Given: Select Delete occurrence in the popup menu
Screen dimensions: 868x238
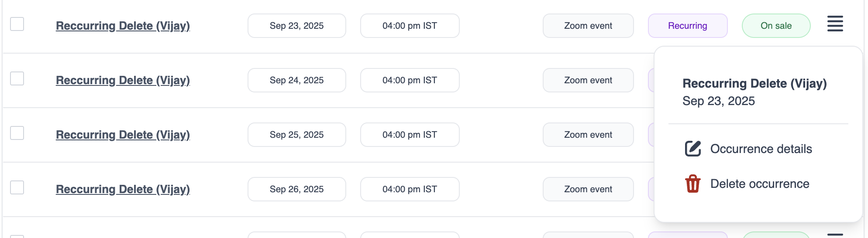Looking at the screenshot, I should [x=759, y=184].
